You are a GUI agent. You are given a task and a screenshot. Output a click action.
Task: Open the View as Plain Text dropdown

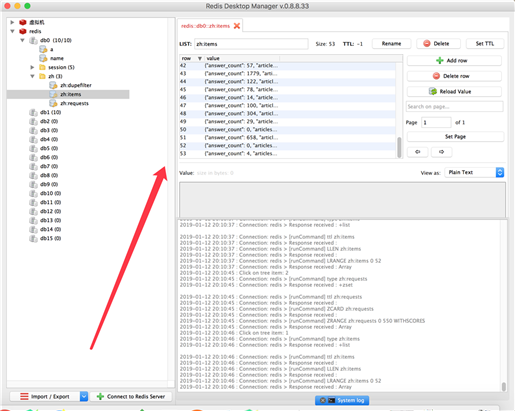(x=474, y=172)
